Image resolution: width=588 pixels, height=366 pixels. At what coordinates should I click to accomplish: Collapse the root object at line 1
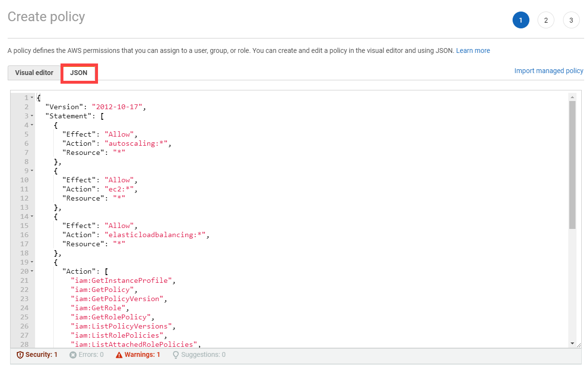coord(32,98)
